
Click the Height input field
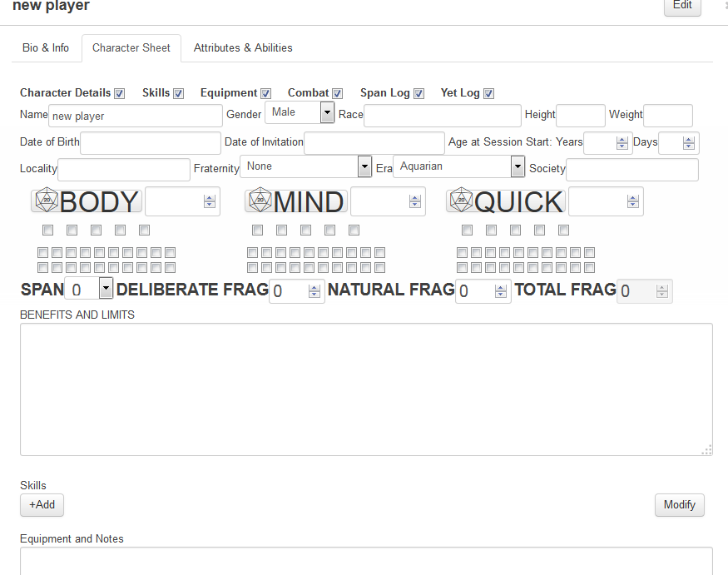pos(581,116)
